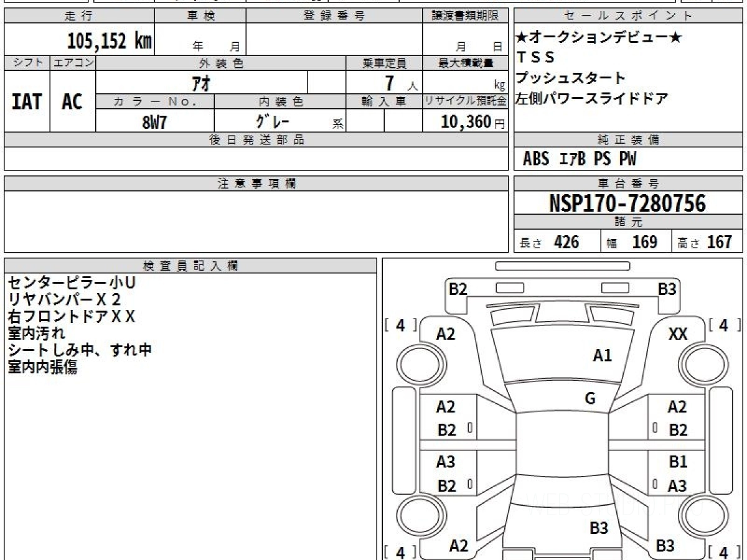
Task: Select the AC air conditioner value
Action: 73,101
